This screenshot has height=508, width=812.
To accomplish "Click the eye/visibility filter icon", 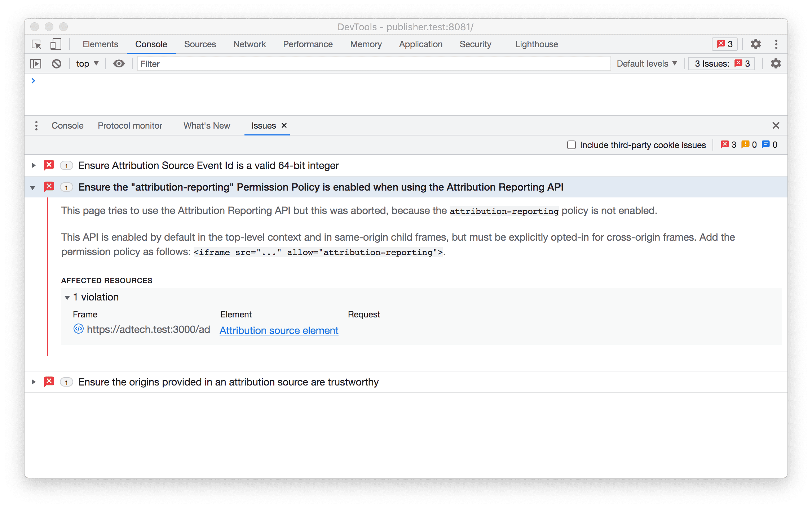I will pyautogui.click(x=119, y=63).
